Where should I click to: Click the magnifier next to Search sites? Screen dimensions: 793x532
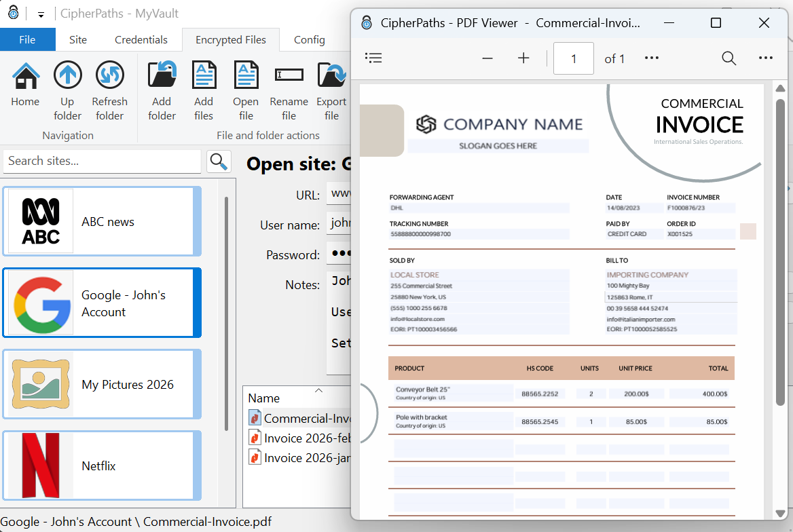[x=219, y=161]
